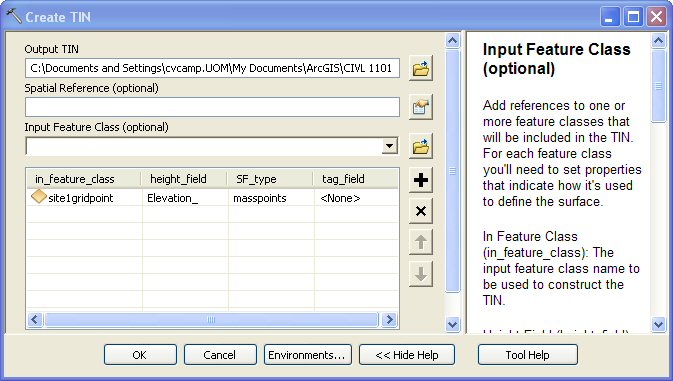This screenshot has width=673, height=381.
Task: Browse for Output TIN folder icon
Action: pyautogui.click(x=421, y=68)
